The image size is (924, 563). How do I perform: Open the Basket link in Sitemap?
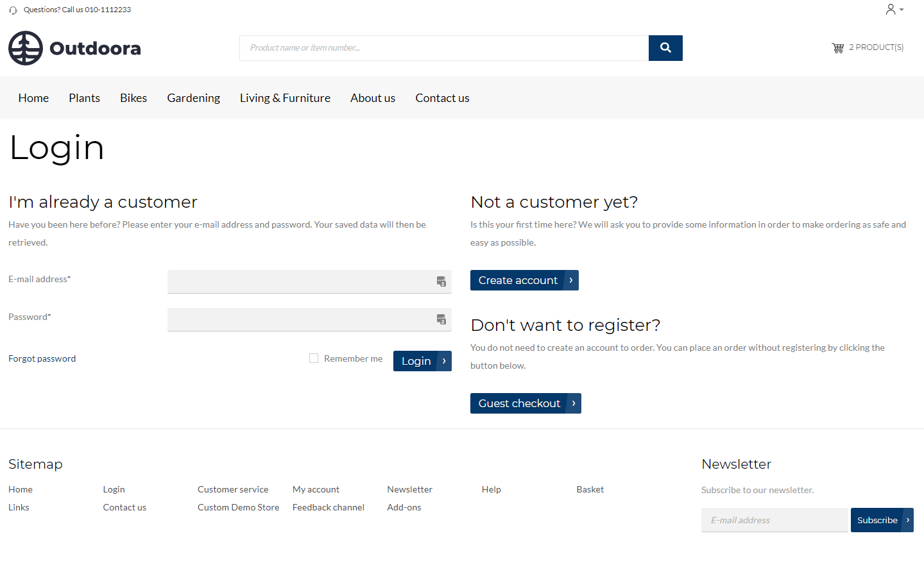click(590, 489)
